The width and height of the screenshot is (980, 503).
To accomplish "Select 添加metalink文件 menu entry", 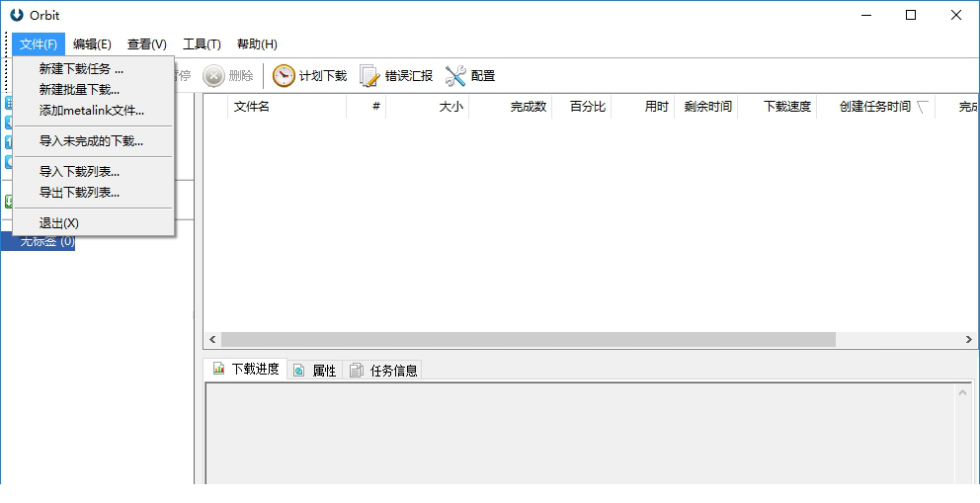I will coord(93,112).
